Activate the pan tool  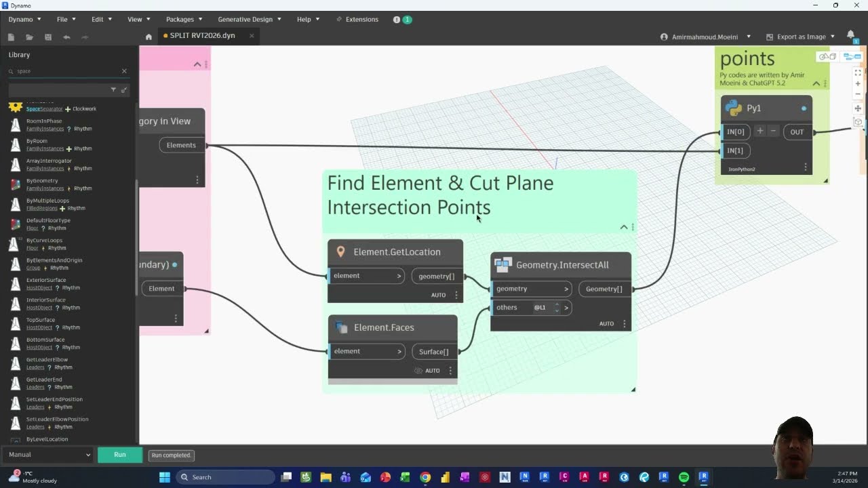tap(858, 108)
